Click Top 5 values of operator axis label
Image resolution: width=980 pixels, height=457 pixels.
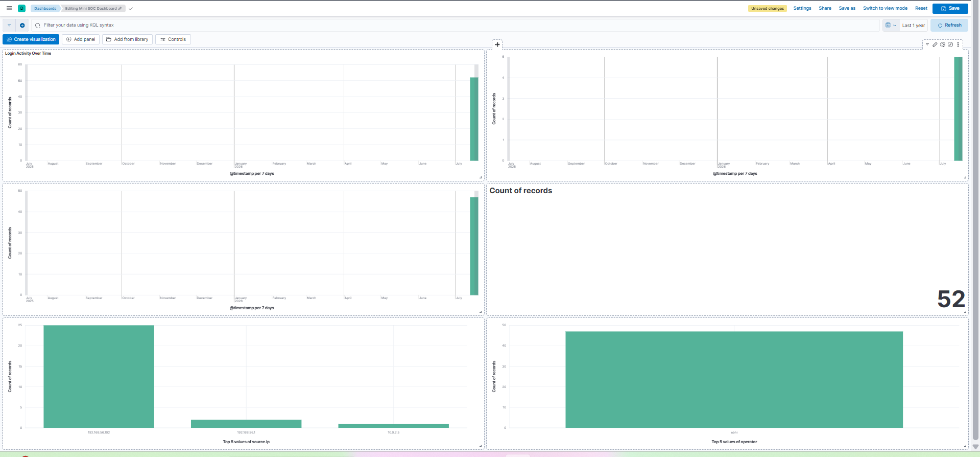[x=734, y=442]
